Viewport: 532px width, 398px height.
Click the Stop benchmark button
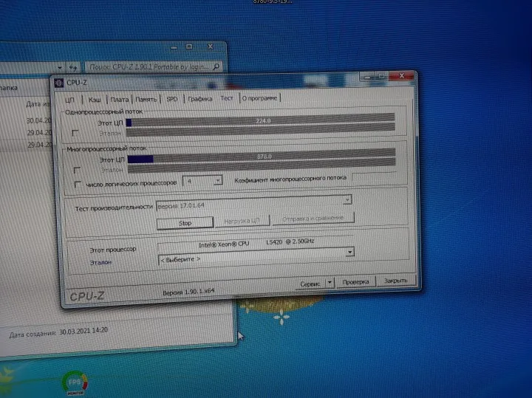185,223
